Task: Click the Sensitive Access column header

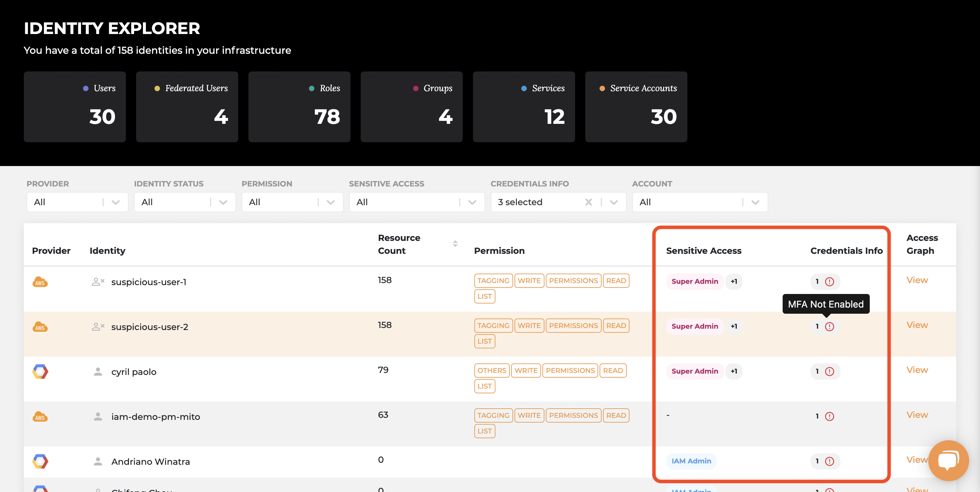Action: 704,251
